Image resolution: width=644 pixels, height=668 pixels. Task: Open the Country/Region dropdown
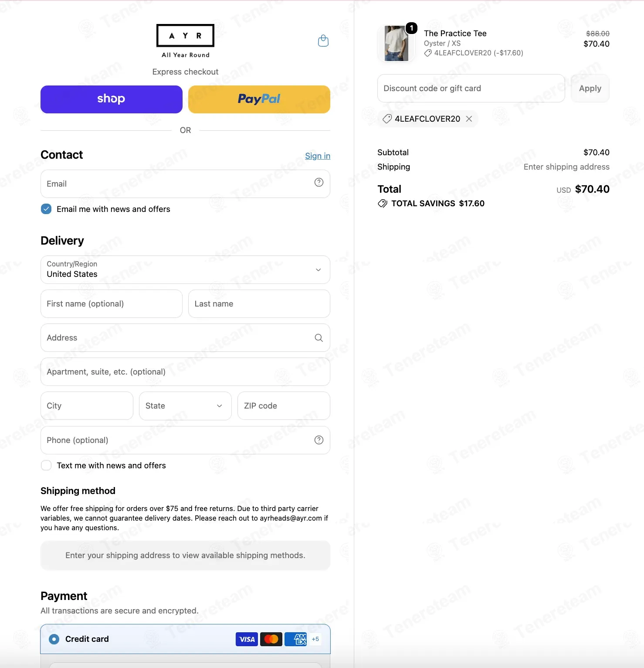(185, 269)
